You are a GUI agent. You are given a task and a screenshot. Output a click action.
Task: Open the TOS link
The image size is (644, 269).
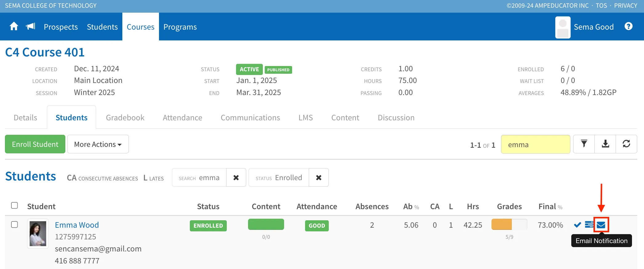point(601,6)
